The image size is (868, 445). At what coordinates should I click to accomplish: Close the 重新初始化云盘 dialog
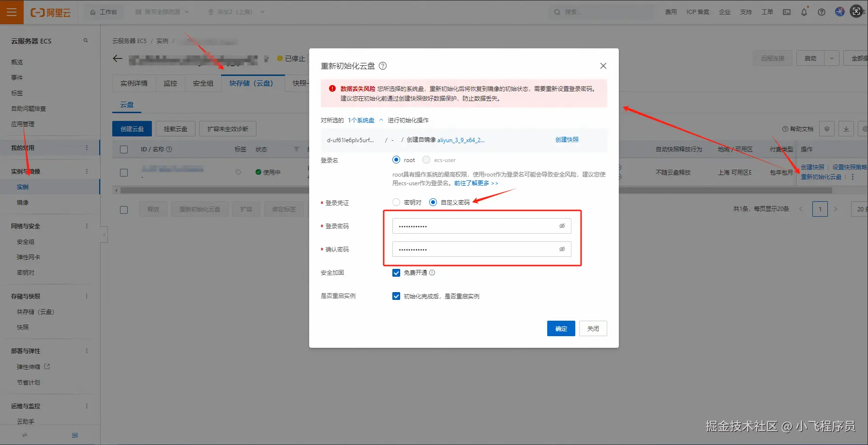pos(603,66)
